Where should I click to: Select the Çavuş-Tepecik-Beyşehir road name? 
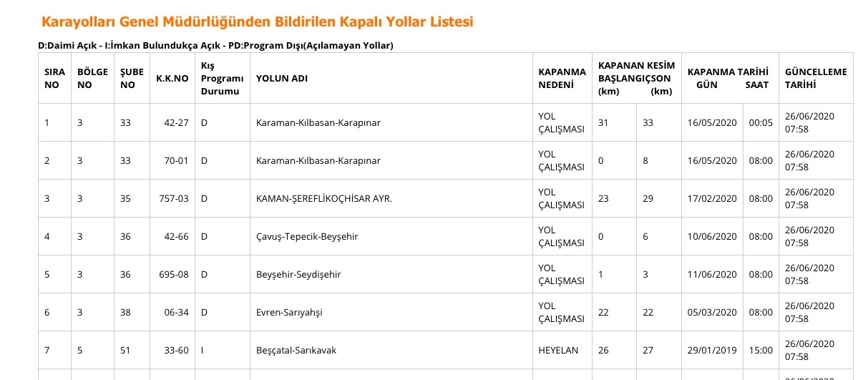(306, 236)
